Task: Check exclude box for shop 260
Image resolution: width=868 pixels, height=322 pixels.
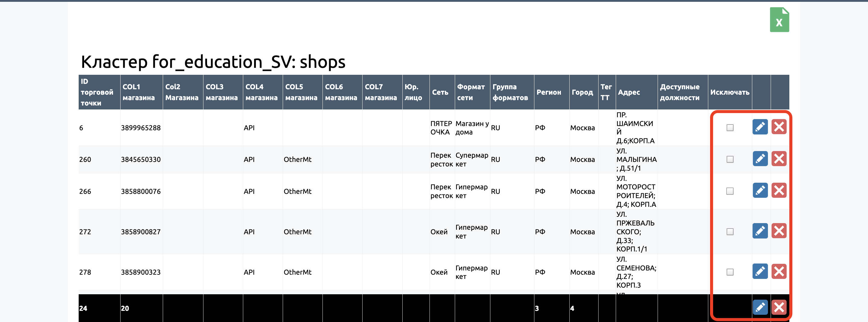Action: [x=730, y=159]
